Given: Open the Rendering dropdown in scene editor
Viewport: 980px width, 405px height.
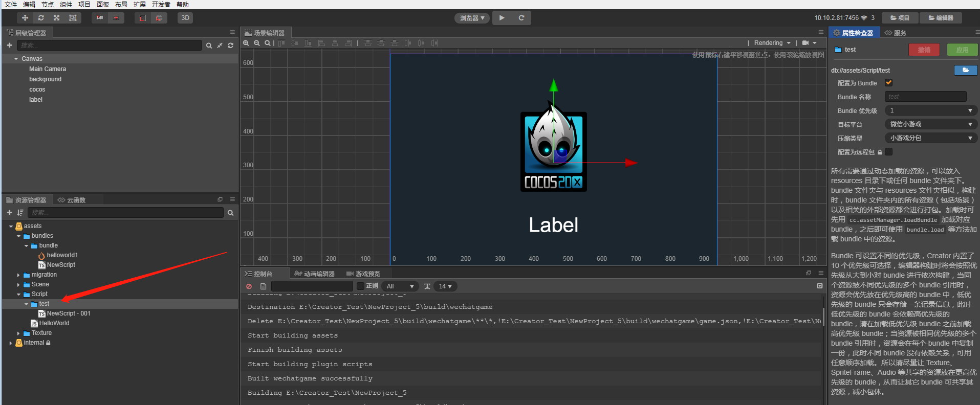Looking at the screenshot, I should pos(772,43).
